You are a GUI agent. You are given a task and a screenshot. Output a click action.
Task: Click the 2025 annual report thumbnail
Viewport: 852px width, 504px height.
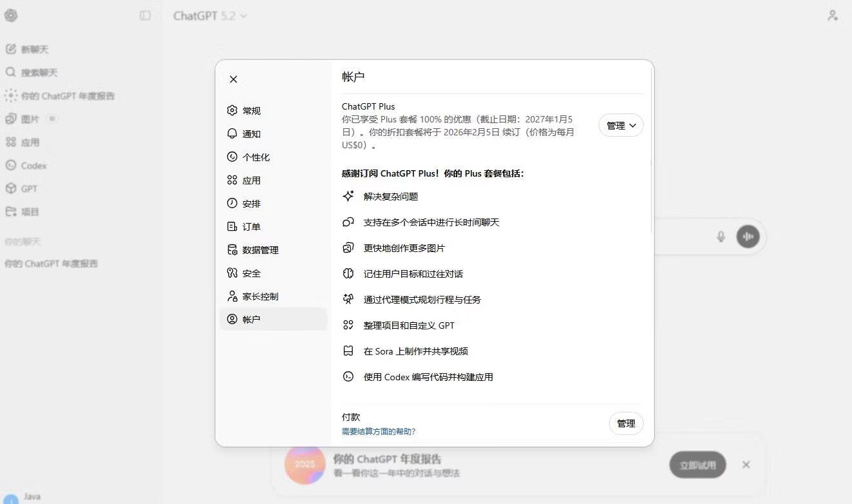point(305,464)
